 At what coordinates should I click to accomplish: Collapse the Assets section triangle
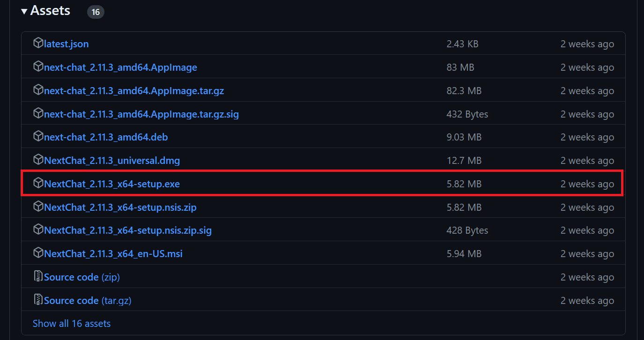pos(24,11)
